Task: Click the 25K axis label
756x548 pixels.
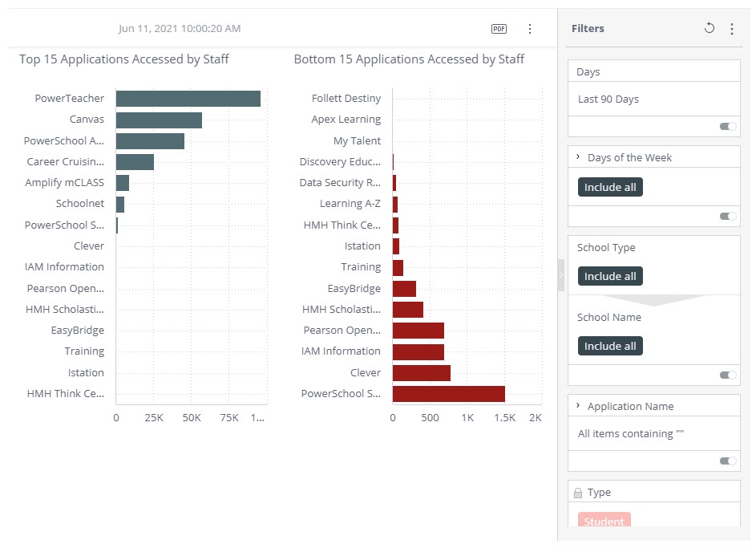Action: [x=154, y=418]
